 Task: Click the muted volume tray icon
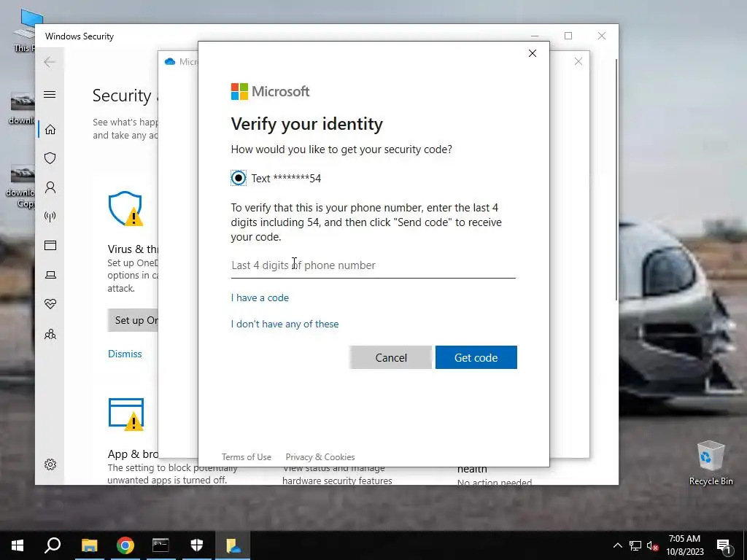pyautogui.click(x=652, y=545)
